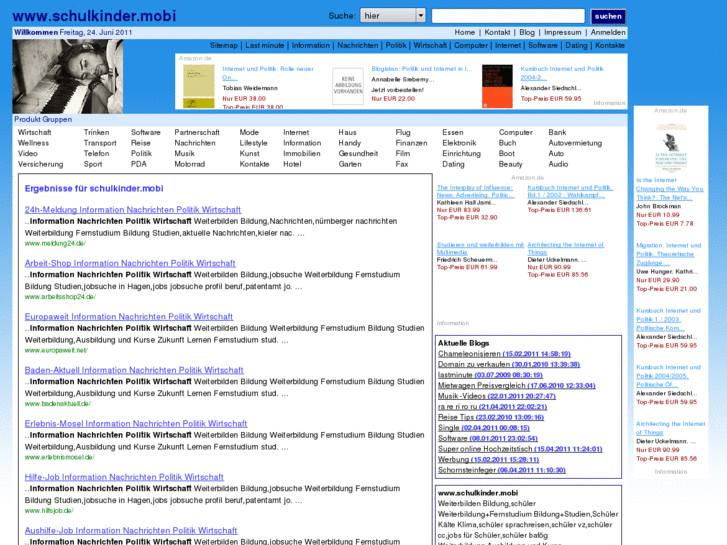This screenshot has height=545, width=727.
Task: Click the Anmelden login link
Action: tap(608, 32)
